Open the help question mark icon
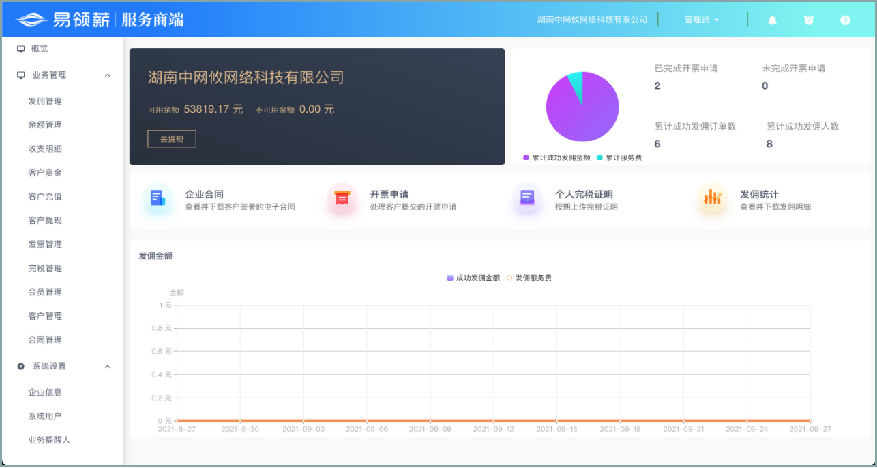The height and width of the screenshot is (468, 877). pos(845,20)
